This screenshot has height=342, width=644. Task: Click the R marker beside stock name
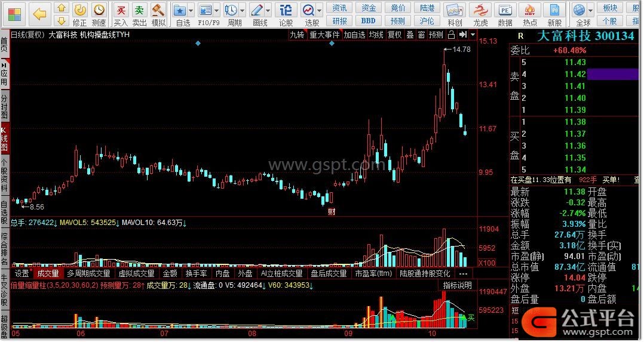tap(520, 36)
